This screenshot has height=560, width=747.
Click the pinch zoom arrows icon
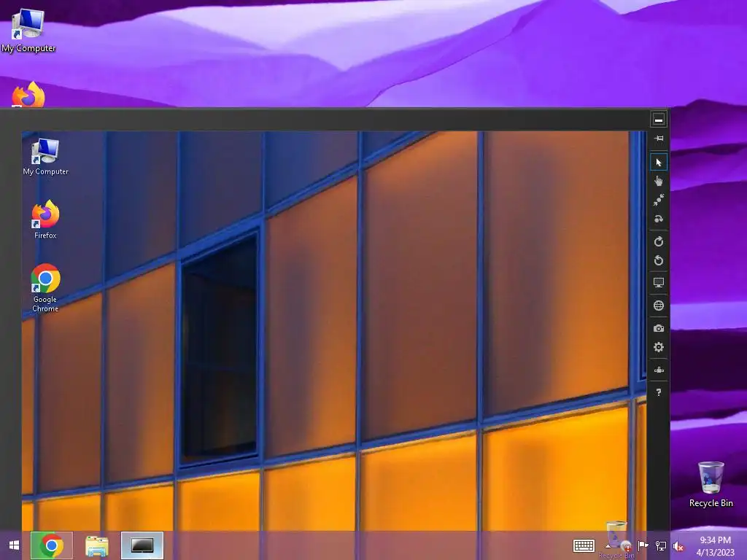(x=659, y=200)
